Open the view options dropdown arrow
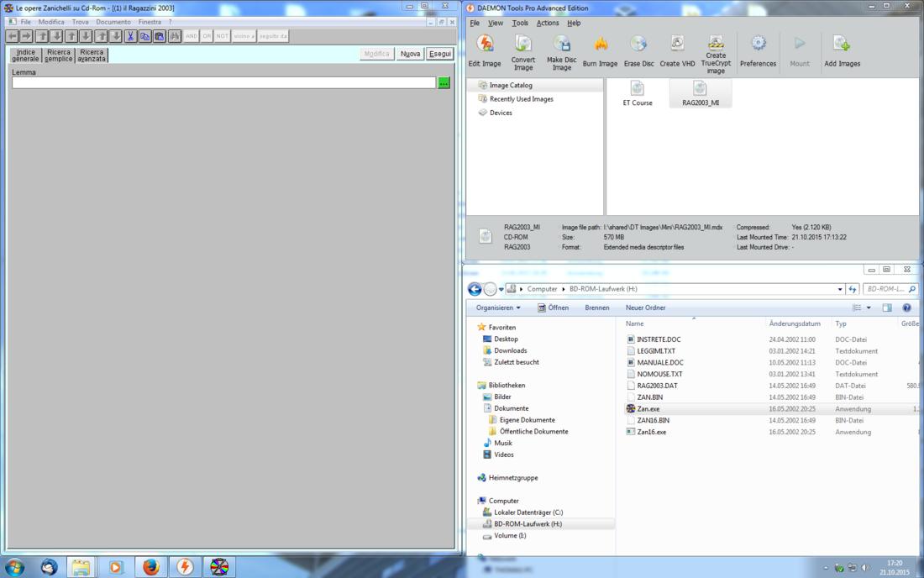 (x=869, y=308)
